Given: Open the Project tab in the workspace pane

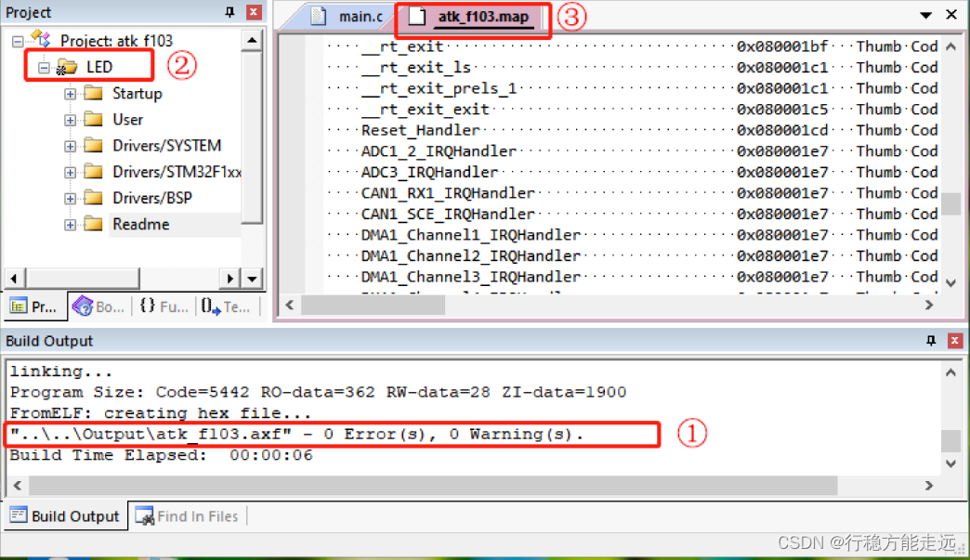Looking at the screenshot, I should tap(34, 306).
